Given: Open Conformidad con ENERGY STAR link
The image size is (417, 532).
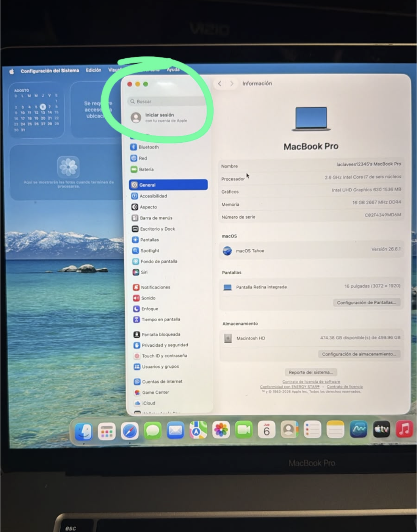Looking at the screenshot, I should (290, 387).
